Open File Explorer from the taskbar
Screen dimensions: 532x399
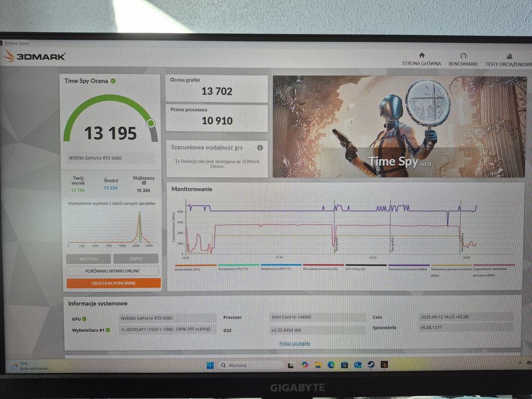click(318, 365)
